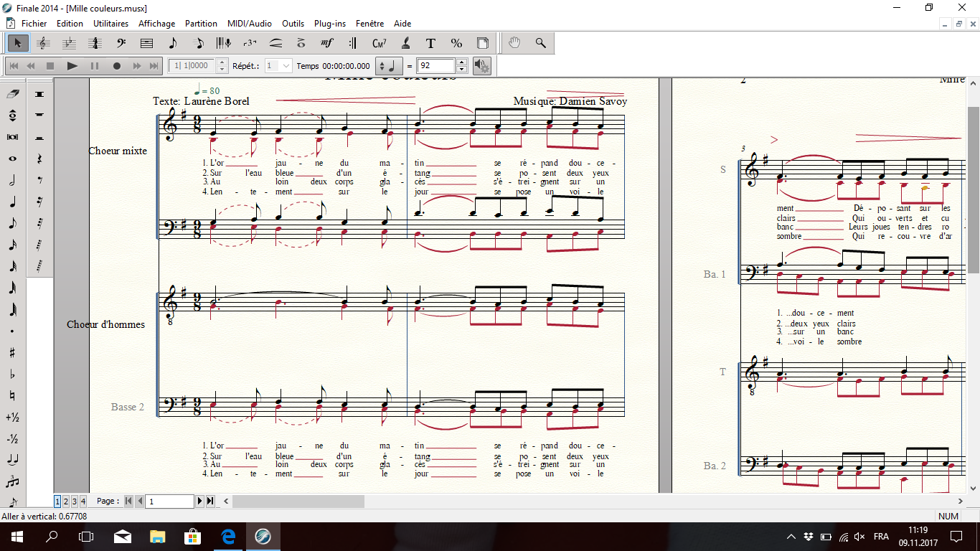Click the page number input field

[169, 501]
